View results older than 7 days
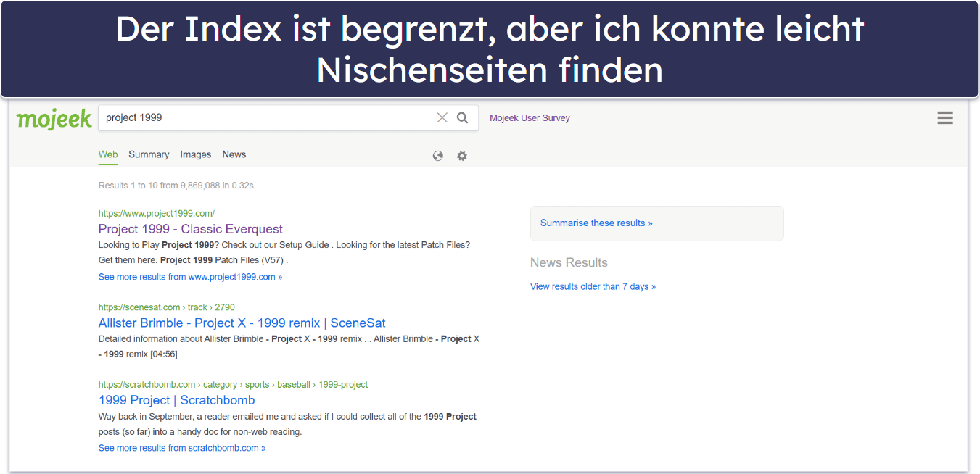This screenshot has height=474, width=980. click(x=593, y=287)
